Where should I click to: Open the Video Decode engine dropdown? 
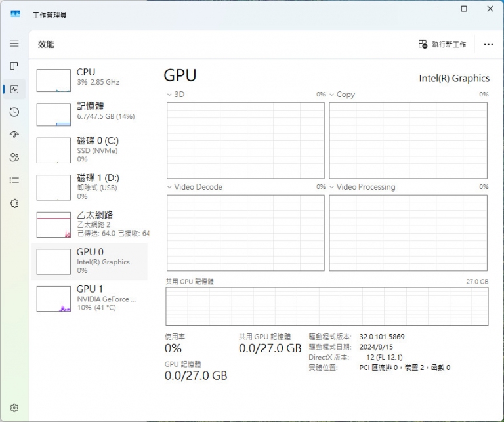[x=169, y=187]
